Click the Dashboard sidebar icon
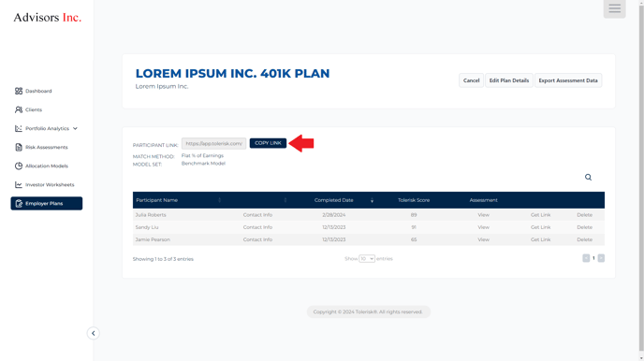 19,91
